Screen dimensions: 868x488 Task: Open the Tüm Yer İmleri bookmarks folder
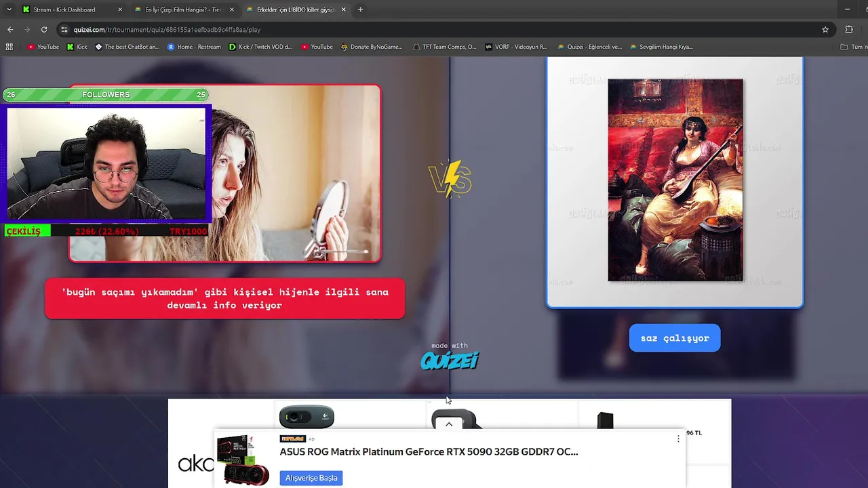(853, 47)
